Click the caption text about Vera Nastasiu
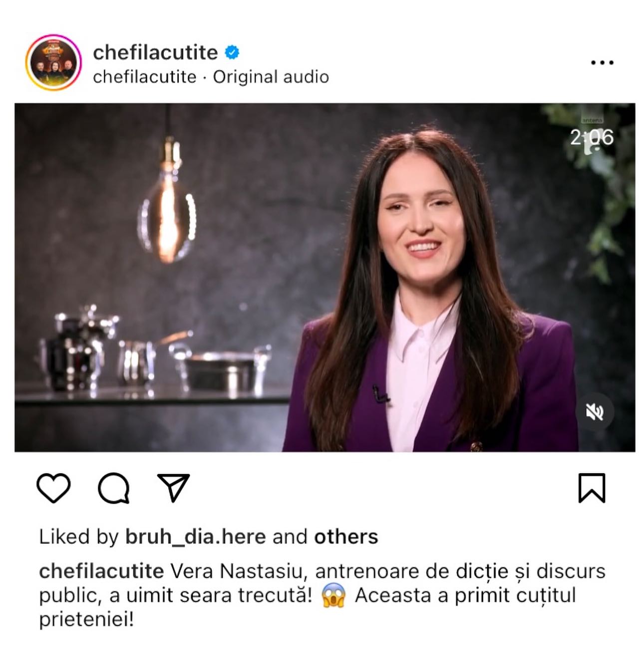Viewport: 644px width, 670px height. tap(322, 595)
